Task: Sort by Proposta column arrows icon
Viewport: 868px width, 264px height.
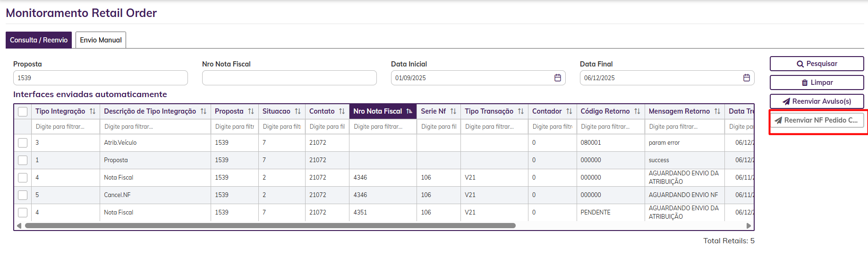Action: click(251, 111)
